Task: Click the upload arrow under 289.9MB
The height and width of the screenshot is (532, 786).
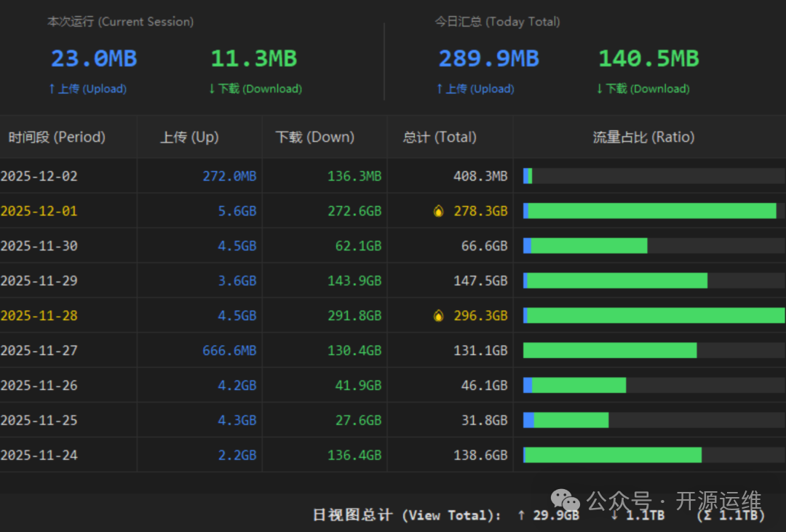Action: (440, 89)
